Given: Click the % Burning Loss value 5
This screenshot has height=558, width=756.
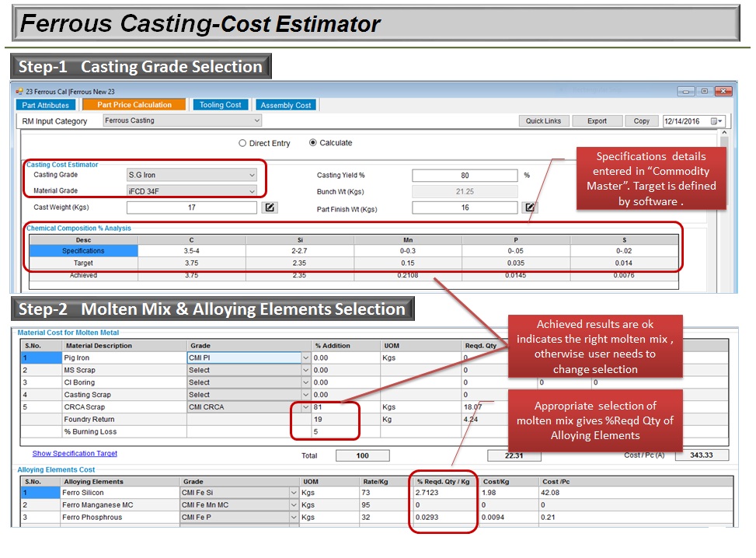Looking at the screenshot, I should point(346,431).
